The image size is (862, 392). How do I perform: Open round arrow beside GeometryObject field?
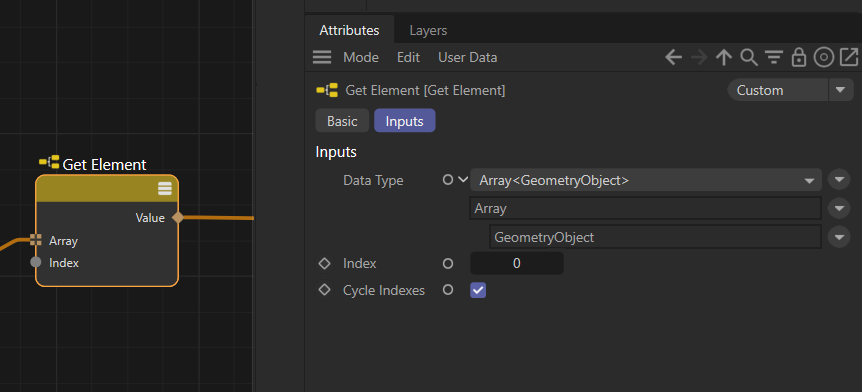839,237
